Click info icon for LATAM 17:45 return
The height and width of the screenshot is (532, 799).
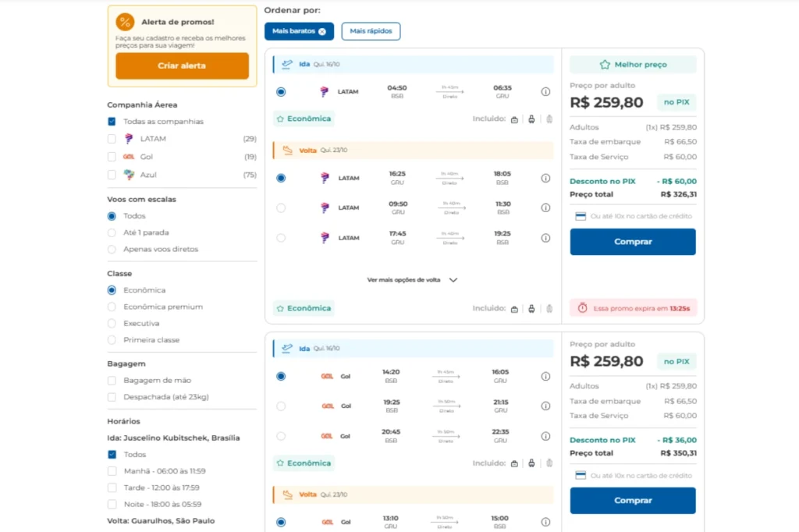[545, 238]
